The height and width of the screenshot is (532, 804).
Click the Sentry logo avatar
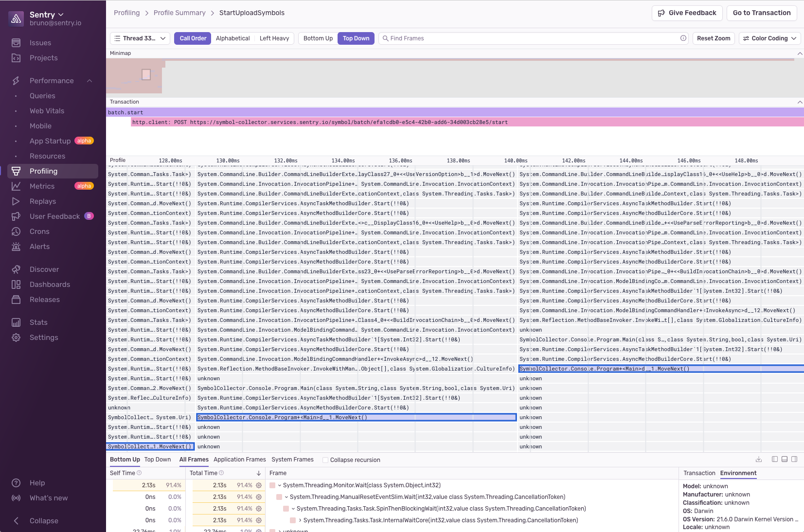pyautogui.click(x=17, y=18)
